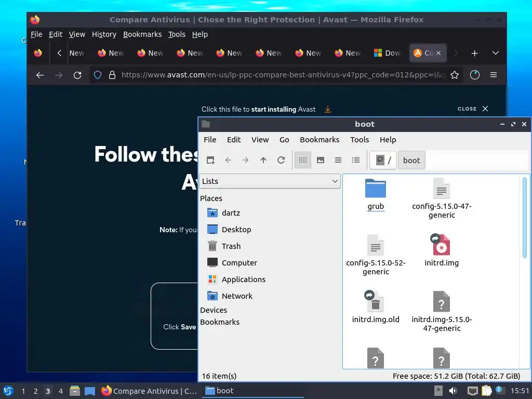Click the 'Compare Antivirus' taskbar entry
The height and width of the screenshot is (399, 532).
[x=149, y=391]
